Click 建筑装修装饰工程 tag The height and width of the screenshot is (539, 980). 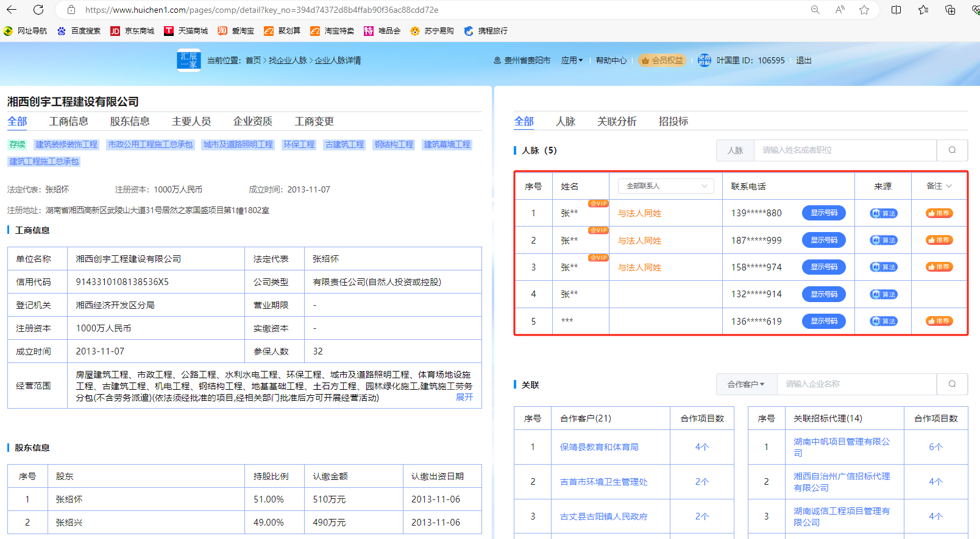[x=66, y=144]
